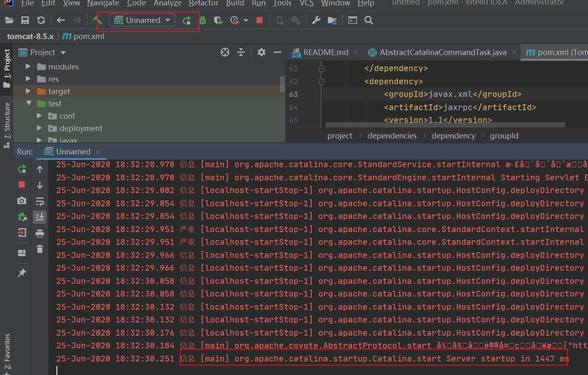Stop the process in the Run panel
Image resolution: width=588 pixels, height=375 pixels.
[x=22, y=184]
